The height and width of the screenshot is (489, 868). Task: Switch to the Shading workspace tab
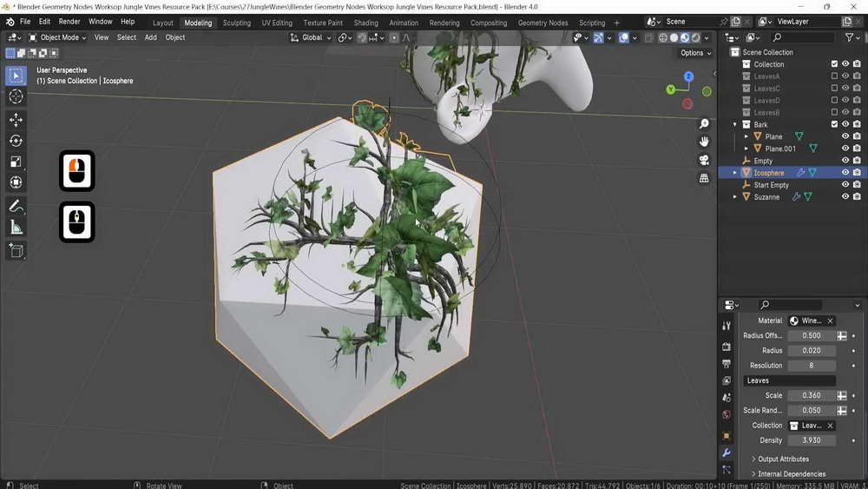[366, 23]
